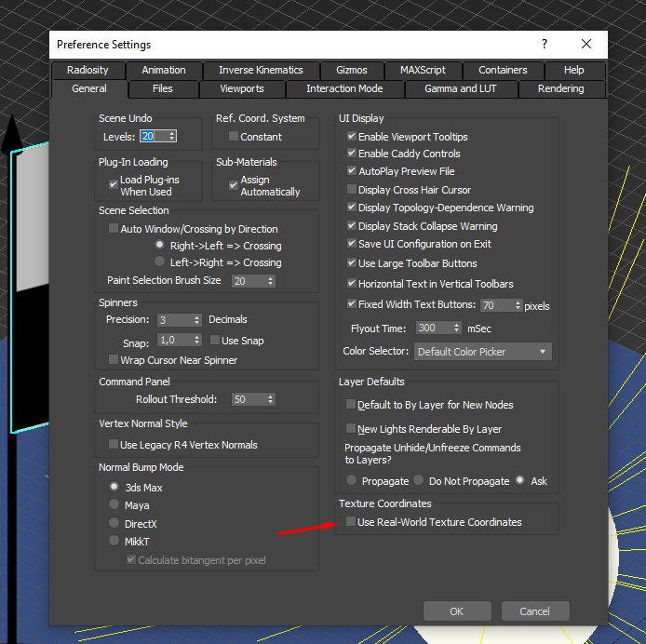Click the Flyout Time spinner arrows
Viewport: 646px width, 644px height.
pyautogui.click(x=456, y=328)
